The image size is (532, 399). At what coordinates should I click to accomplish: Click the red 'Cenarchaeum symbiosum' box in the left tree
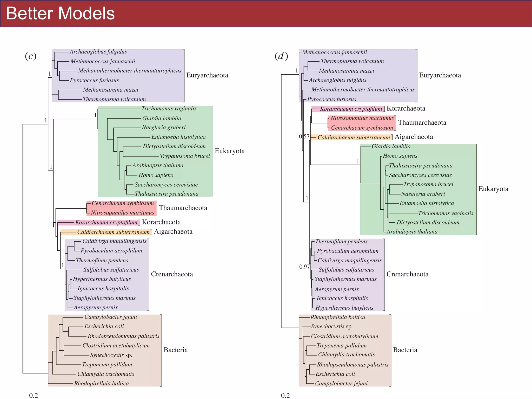point(123,203)
